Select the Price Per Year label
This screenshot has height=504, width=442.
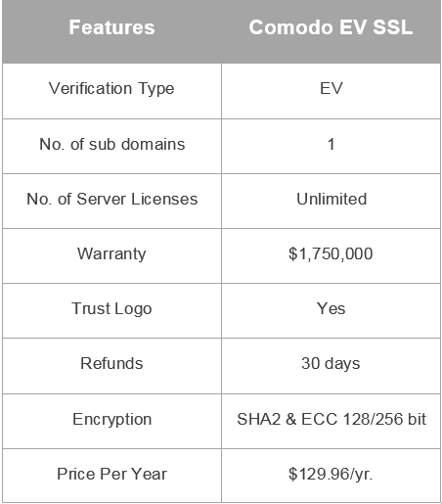click(x=111, y=474)
